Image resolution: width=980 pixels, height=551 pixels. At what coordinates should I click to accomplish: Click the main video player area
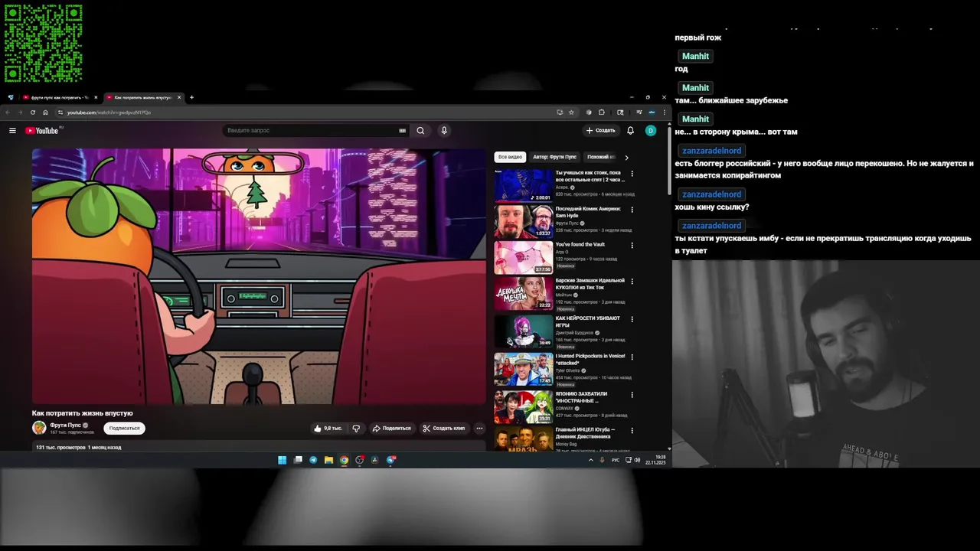tap(259, 276)
